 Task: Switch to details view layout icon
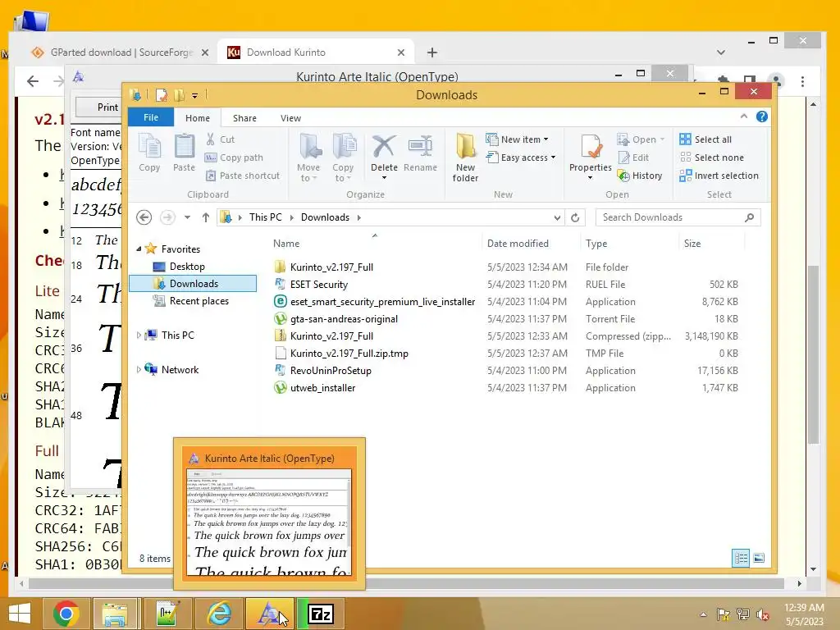(741, 559)
